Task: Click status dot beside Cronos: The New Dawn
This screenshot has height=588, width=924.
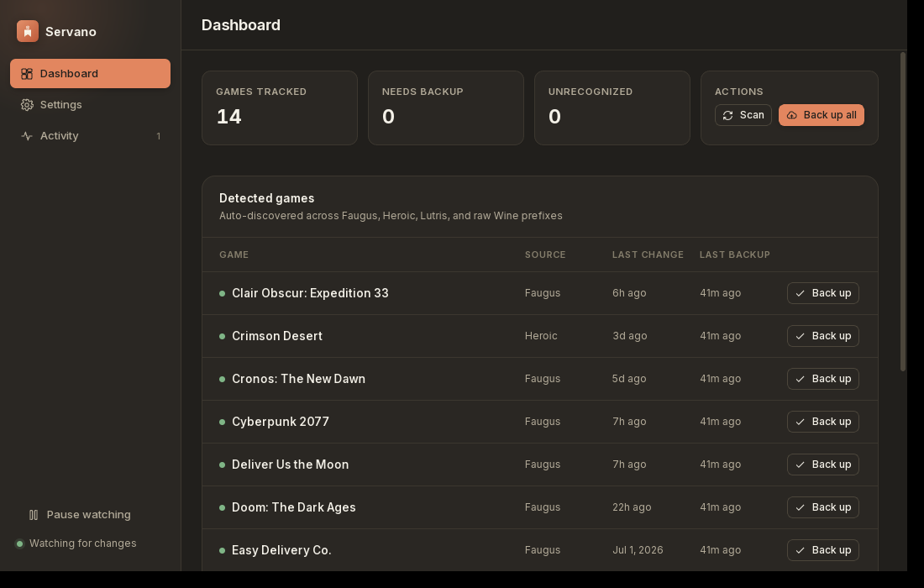Action: pyautogui.click(x=222, y=380)
